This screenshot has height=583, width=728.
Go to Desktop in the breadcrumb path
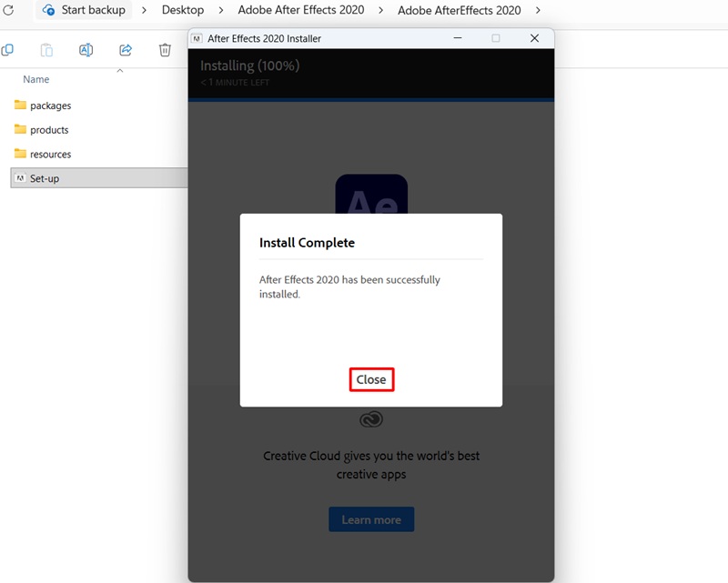tap(183, 10)
